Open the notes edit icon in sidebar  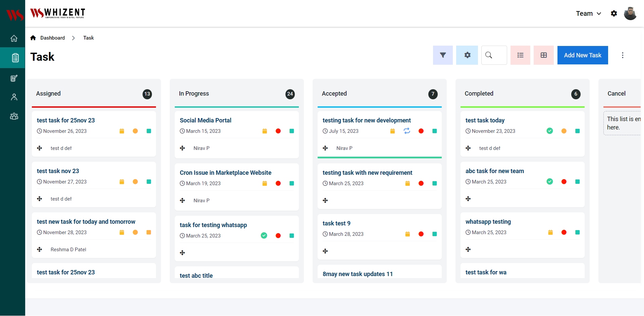click(x=14, y=78)
